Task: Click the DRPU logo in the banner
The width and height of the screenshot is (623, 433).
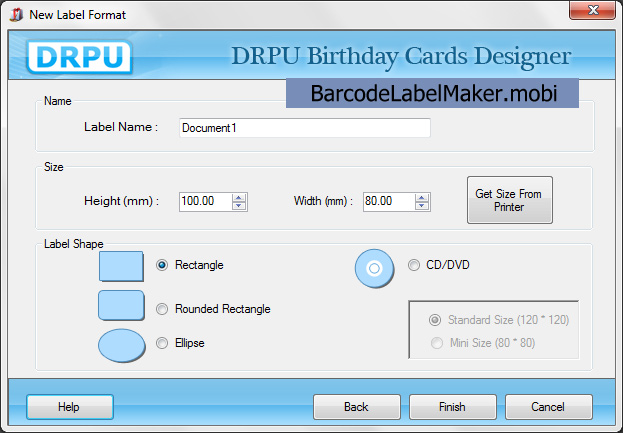Action: tap(79, 56)
